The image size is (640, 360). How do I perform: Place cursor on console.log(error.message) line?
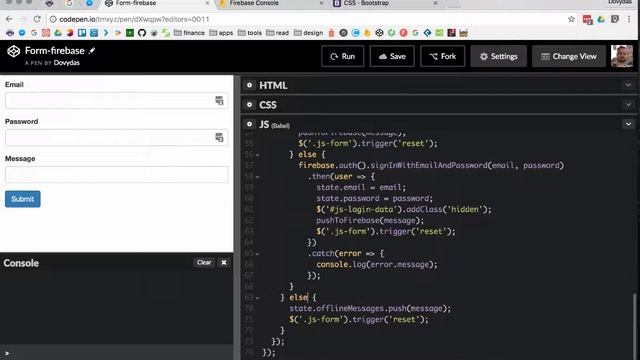377,264
